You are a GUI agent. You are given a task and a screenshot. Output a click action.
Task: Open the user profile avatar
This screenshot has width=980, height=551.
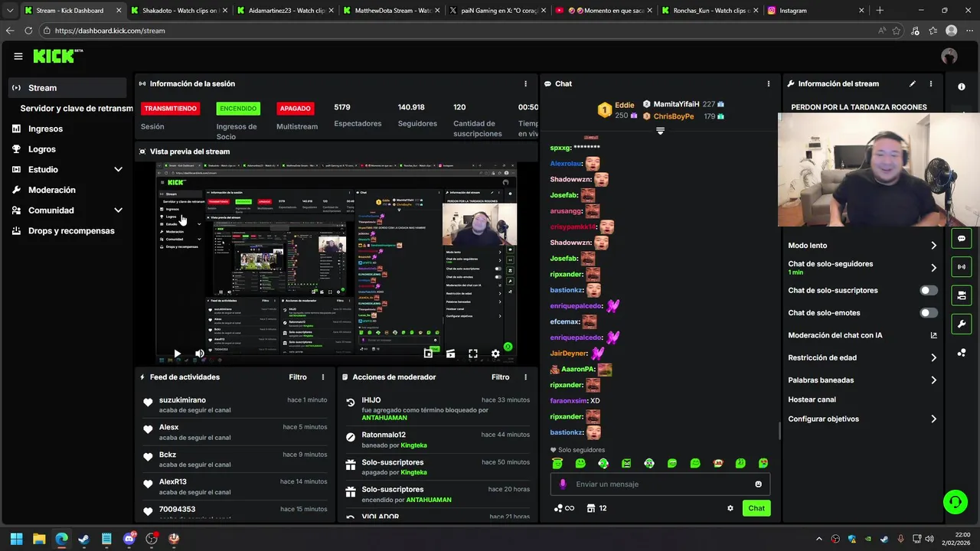pos(949,56)
